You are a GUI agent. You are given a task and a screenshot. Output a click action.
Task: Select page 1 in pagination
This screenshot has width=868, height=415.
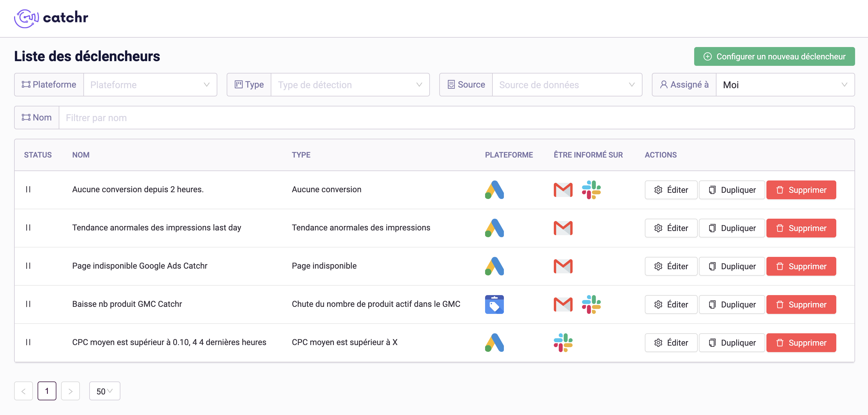tap(47, 391)
